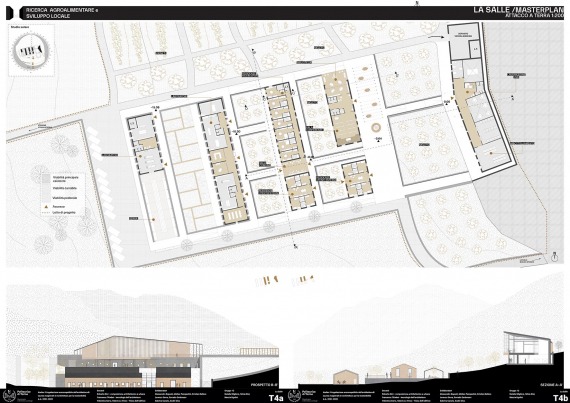Click the gabled building in the section drawing
The height and width of the screenshot is (403, 570).
(x=345, y=377)
